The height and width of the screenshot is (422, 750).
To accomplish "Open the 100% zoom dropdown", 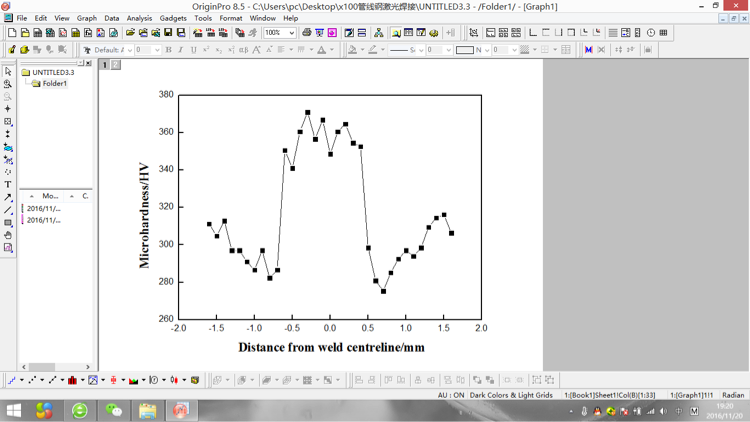I will click(291, 33).
